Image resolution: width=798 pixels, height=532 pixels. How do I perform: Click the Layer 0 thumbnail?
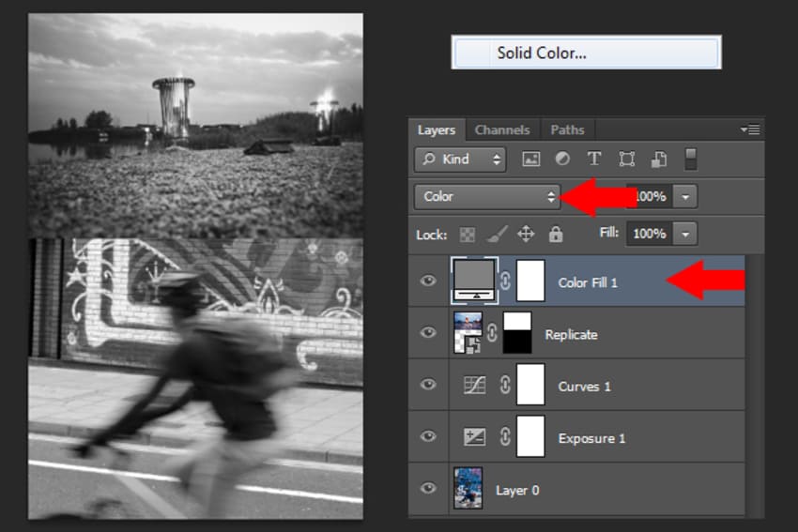coord(468,488)
